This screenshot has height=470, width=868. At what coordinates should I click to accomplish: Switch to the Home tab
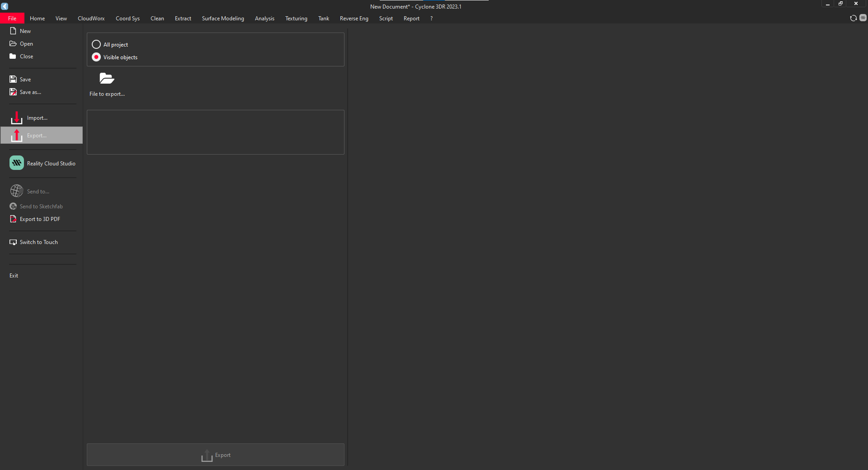tap(37, 19)
